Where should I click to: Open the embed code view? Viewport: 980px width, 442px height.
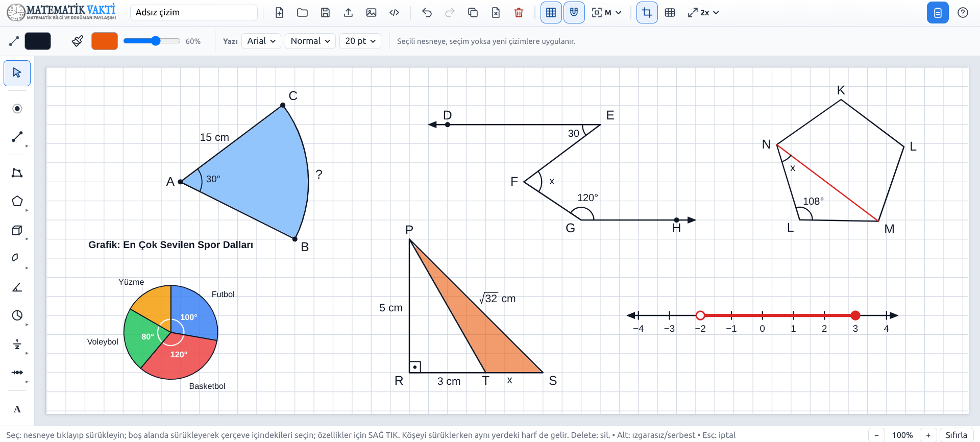(394, 13)
